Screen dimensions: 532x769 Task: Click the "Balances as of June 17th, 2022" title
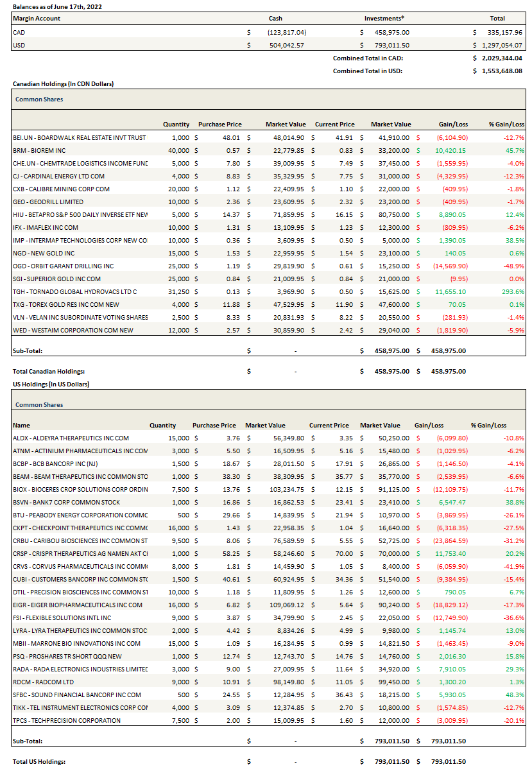57,6
